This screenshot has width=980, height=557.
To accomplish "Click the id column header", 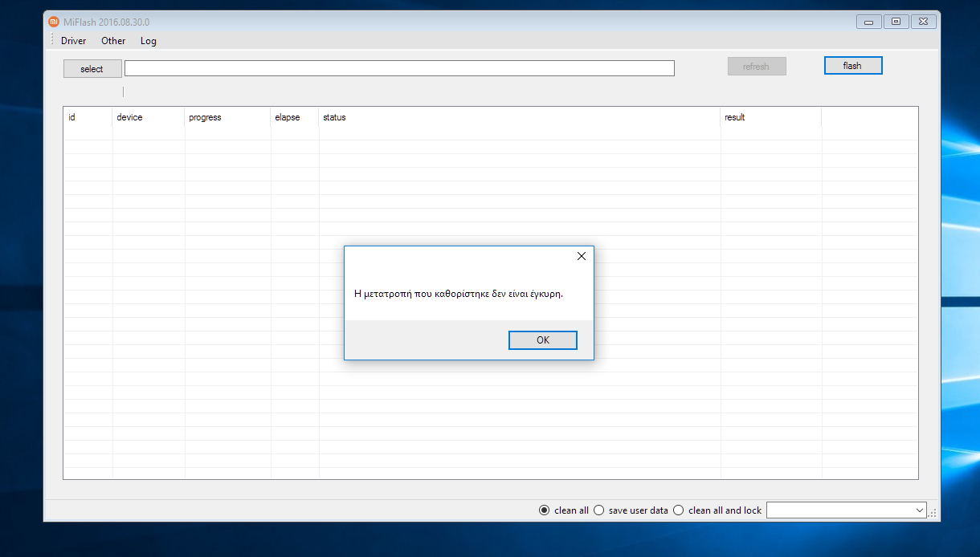I will [88, 117].
